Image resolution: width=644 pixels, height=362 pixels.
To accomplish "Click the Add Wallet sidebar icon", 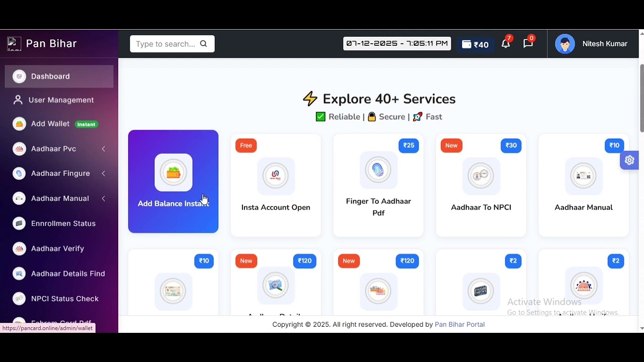I will 19,124.
